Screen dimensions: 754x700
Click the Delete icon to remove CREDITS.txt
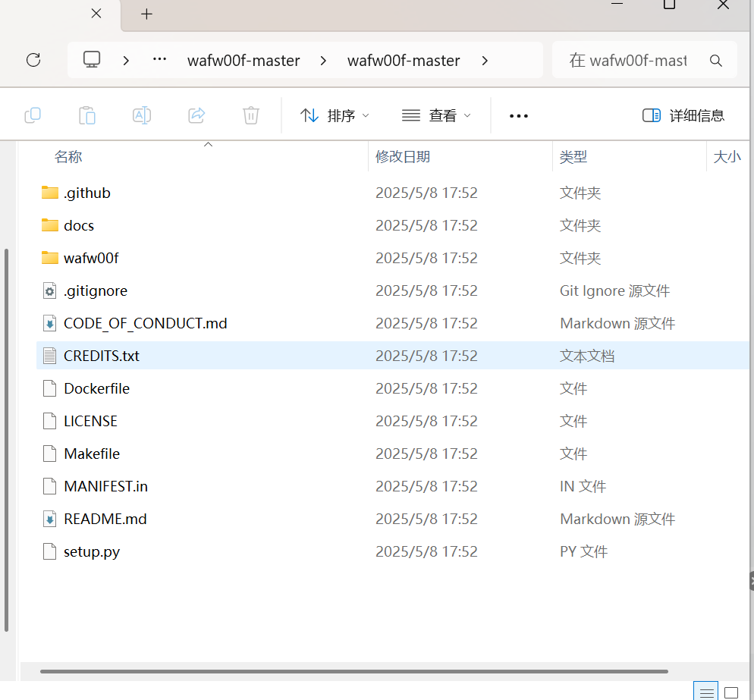(250, 115)
